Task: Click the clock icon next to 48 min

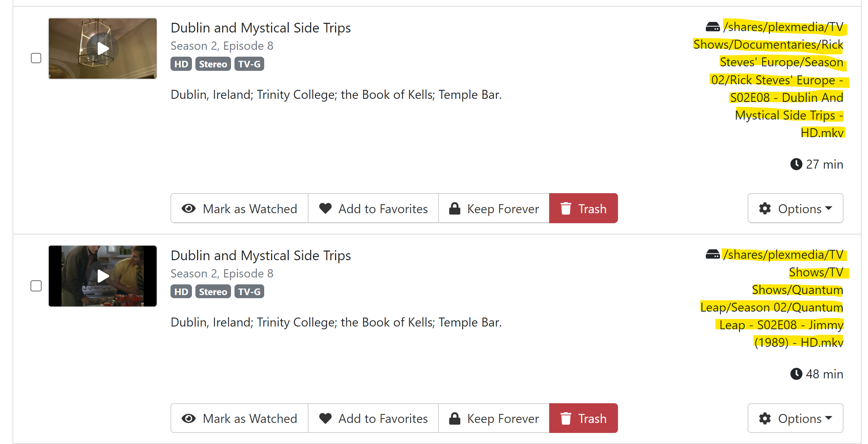Action: (x=796, y=374)
